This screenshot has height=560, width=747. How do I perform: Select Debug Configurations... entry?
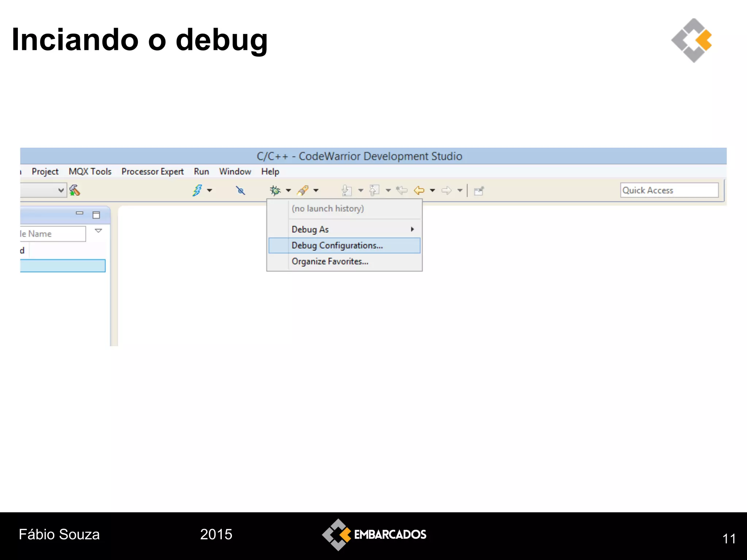point(344,245)
